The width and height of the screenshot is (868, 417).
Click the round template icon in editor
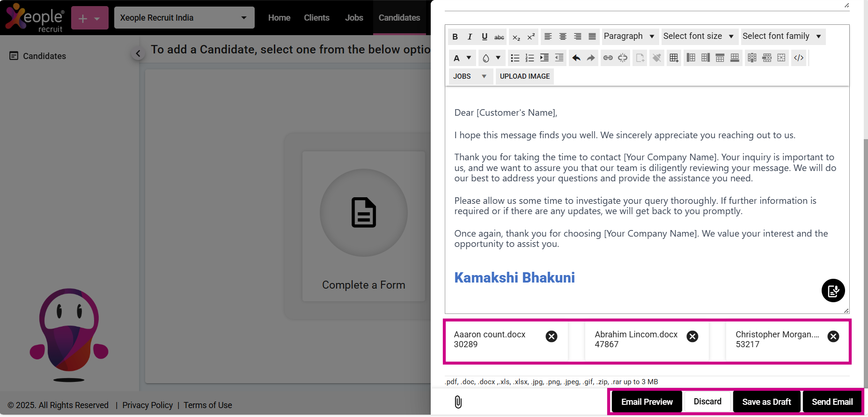click(833, 291)
